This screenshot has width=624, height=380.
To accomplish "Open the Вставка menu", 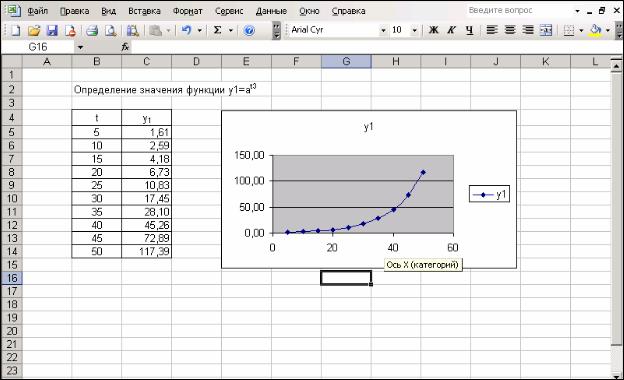I will (144, 11).
